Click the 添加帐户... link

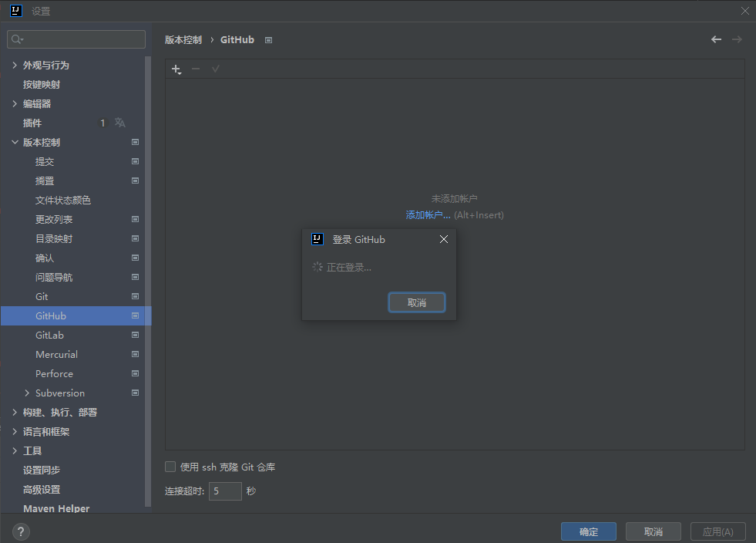428,215
